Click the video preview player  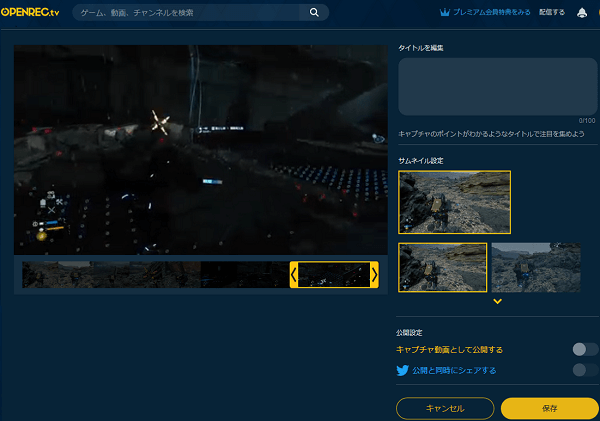coord(201,150)
